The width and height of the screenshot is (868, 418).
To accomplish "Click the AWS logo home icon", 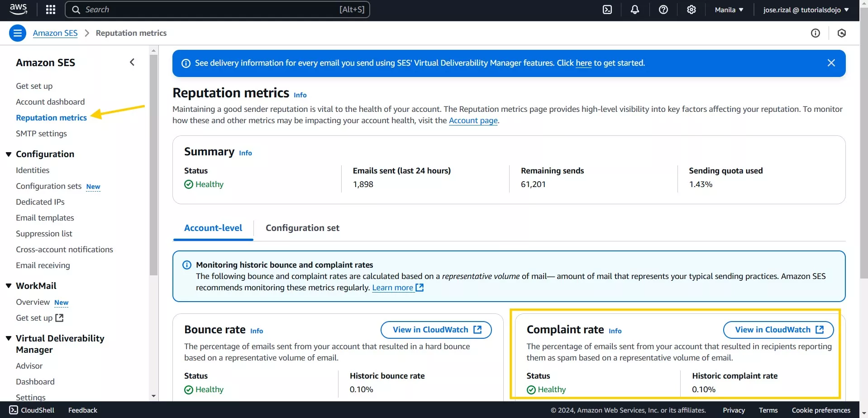I will pyautogui.click(x=18, y=9).
